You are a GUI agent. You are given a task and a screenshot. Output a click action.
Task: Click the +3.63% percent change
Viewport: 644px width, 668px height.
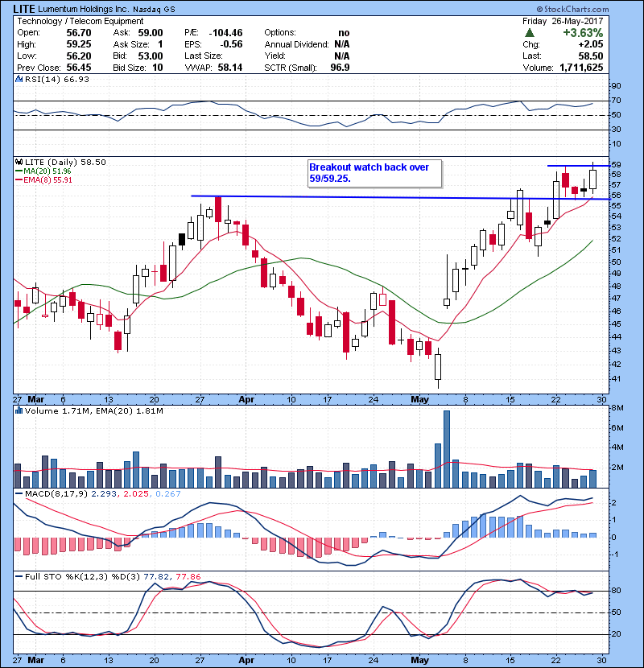pos(583,33)
